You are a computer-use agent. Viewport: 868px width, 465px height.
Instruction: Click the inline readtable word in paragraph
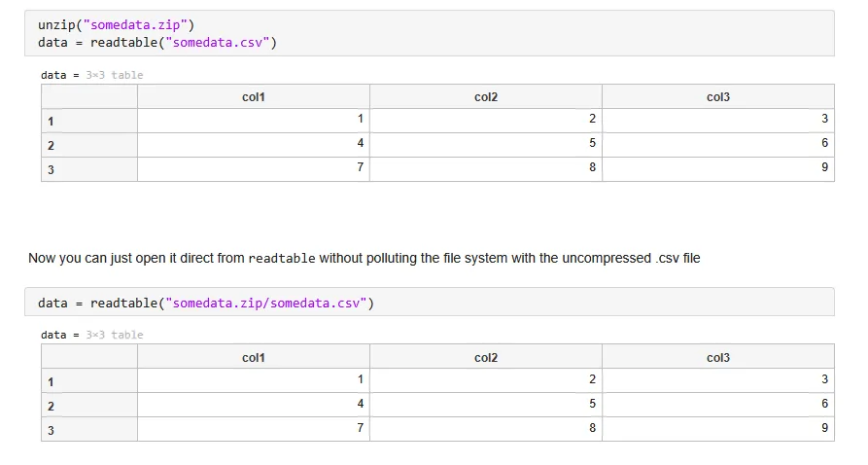pos(282,259)
